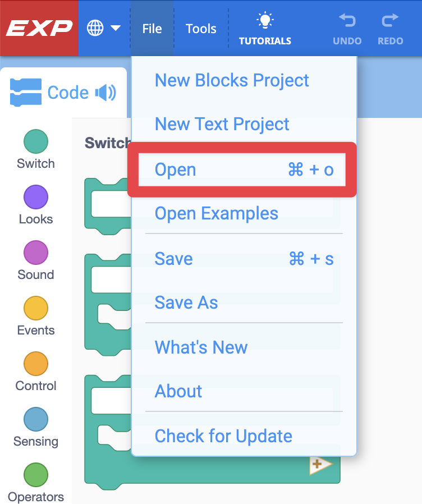Open the Tools menu
Image resolution: width=422 pixels, height=504 pixels.
coord(201,28)
